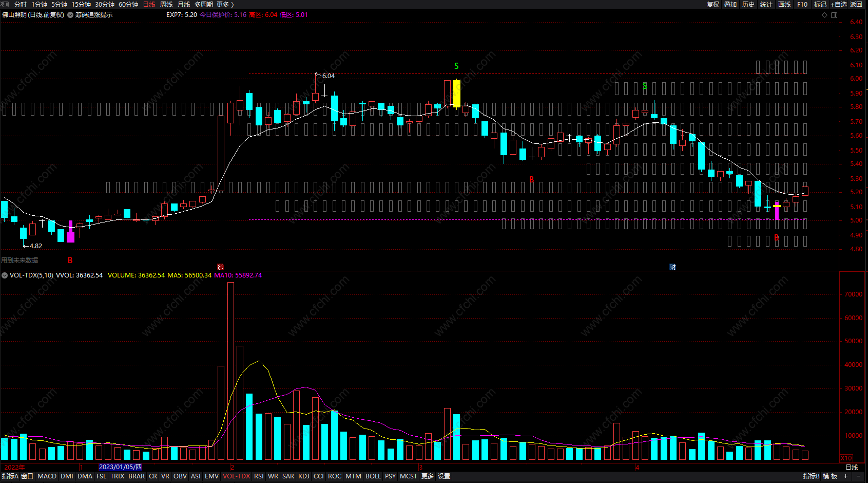Switch indicator to ASI

tap(196, 476)
